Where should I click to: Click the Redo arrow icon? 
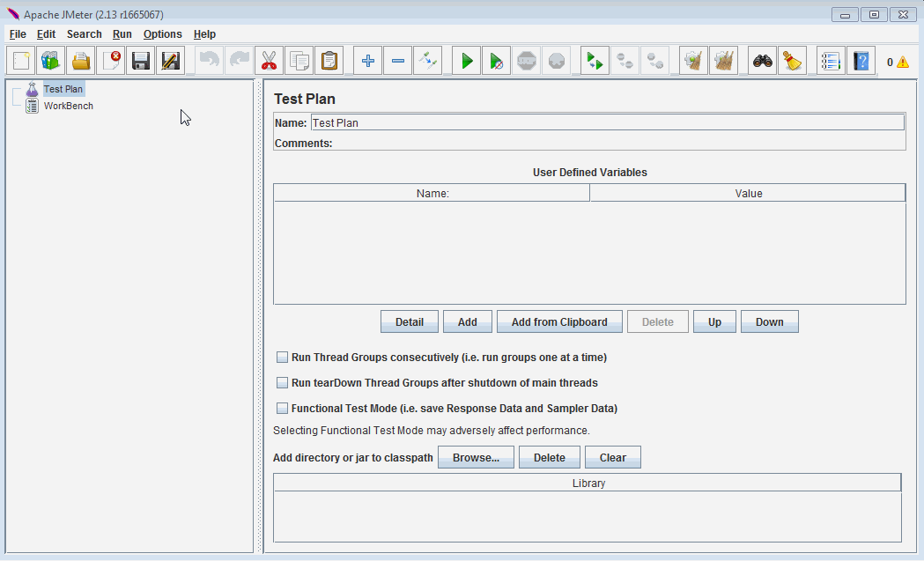click(240, 61)
